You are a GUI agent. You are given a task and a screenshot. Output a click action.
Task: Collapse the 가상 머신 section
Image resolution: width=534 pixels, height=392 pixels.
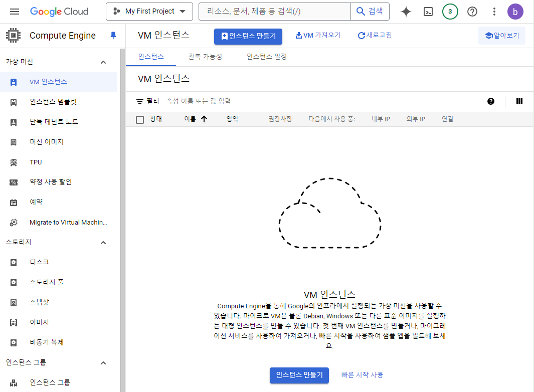coord(103,62)
